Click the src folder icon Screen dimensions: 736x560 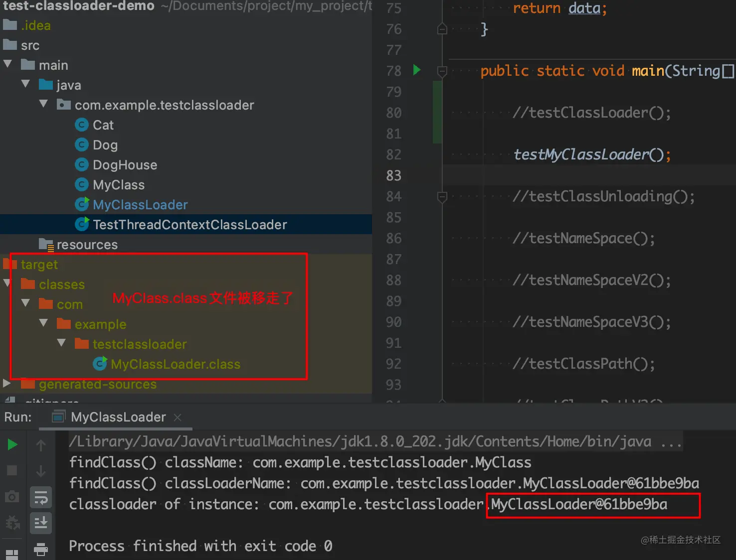tap(10, 45)
